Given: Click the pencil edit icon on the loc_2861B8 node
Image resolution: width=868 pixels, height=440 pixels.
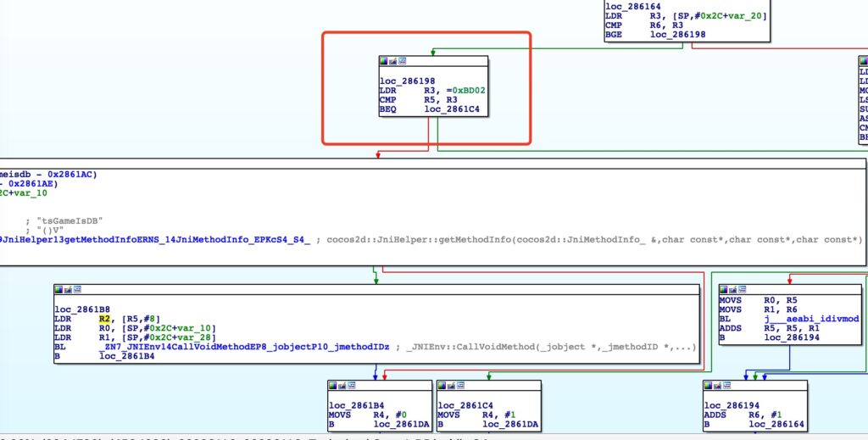Looking at the screenshot, I should (68, 290).
